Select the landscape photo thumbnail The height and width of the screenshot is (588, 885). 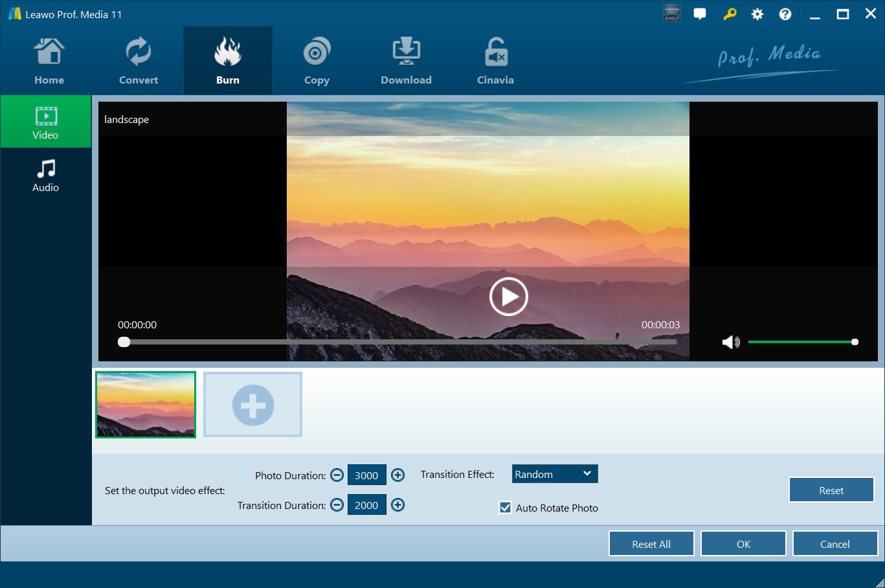[x=146, y=405]
